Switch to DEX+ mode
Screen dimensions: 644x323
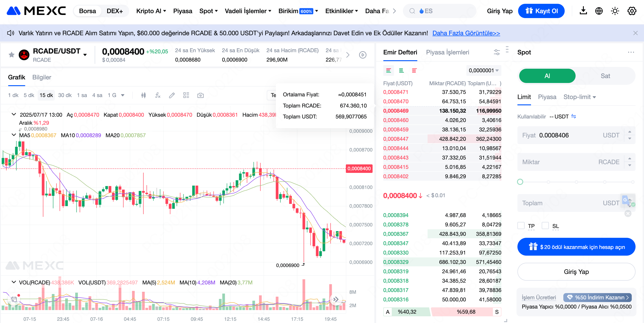(115, 11)
